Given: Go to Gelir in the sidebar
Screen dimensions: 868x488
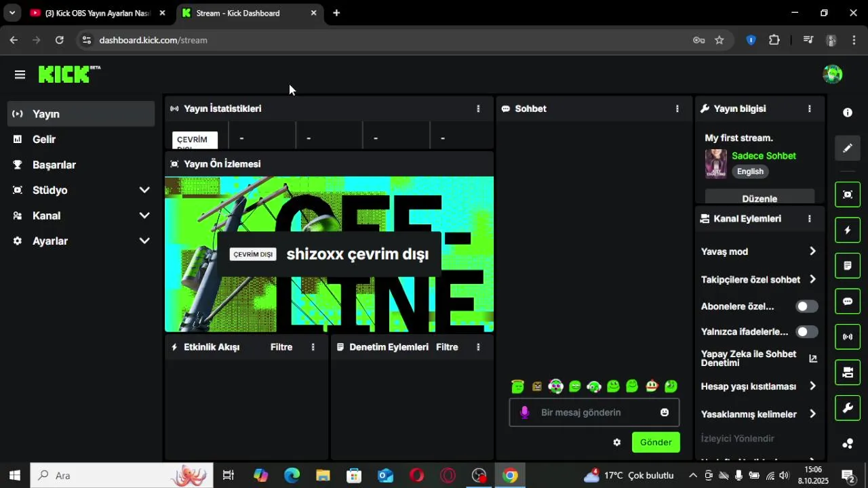Looking at the screenshot, I should pos(81,140).
